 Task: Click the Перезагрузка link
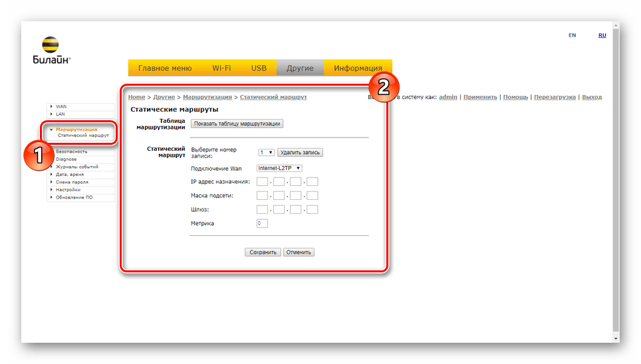[x=555, y=97]
